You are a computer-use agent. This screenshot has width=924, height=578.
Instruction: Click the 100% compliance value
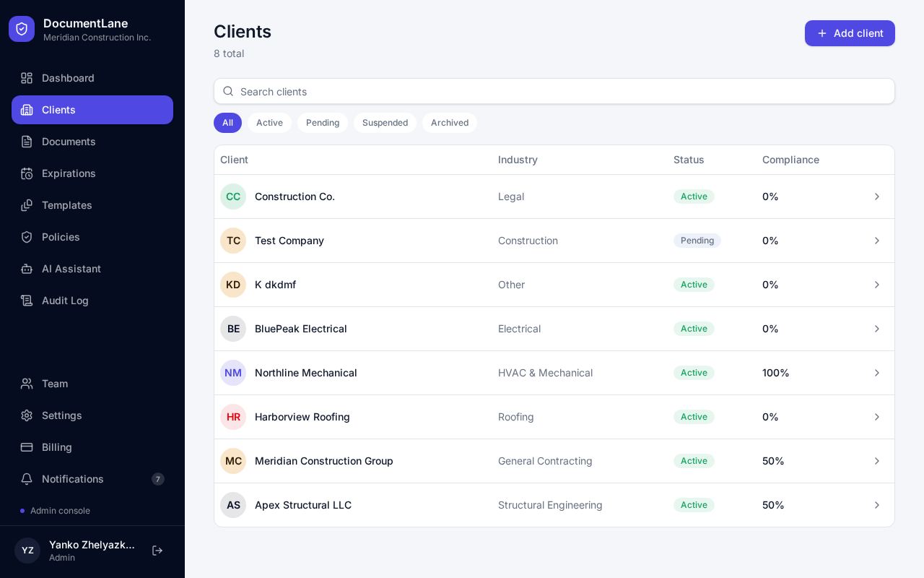776,373
